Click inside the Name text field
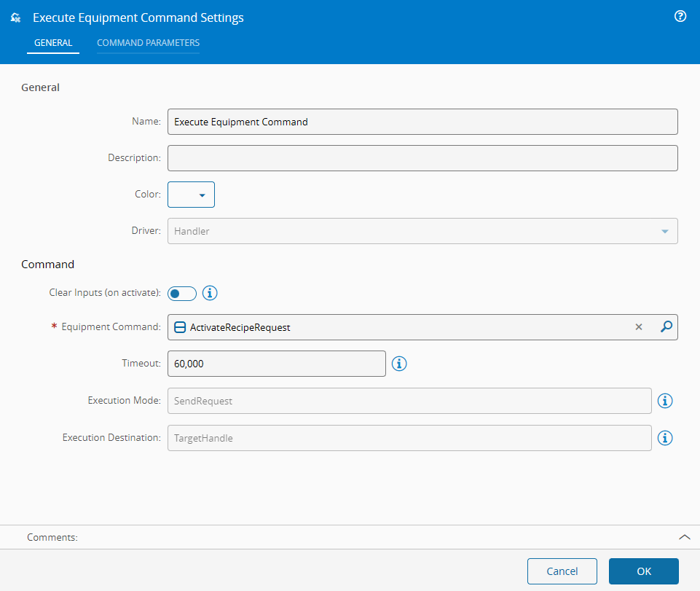 [x=422, y=121]
